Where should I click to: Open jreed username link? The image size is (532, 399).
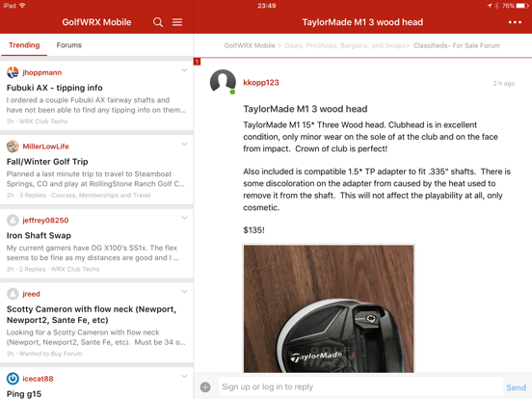pyautogui.click(x=31, y=294)
